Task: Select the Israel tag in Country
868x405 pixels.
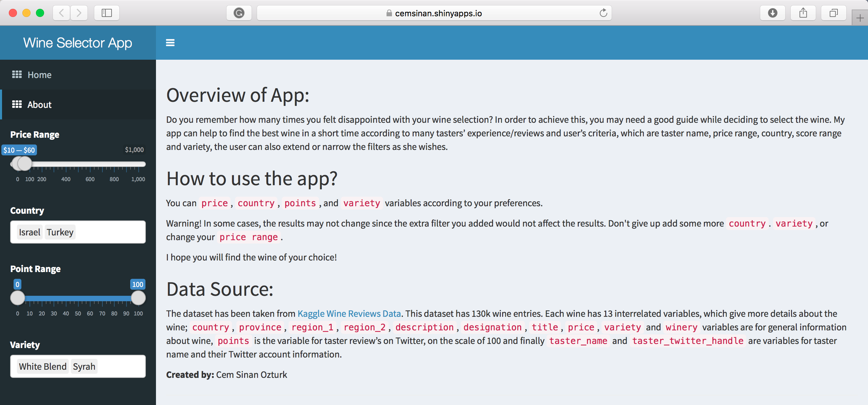Action: click(29, 232)
